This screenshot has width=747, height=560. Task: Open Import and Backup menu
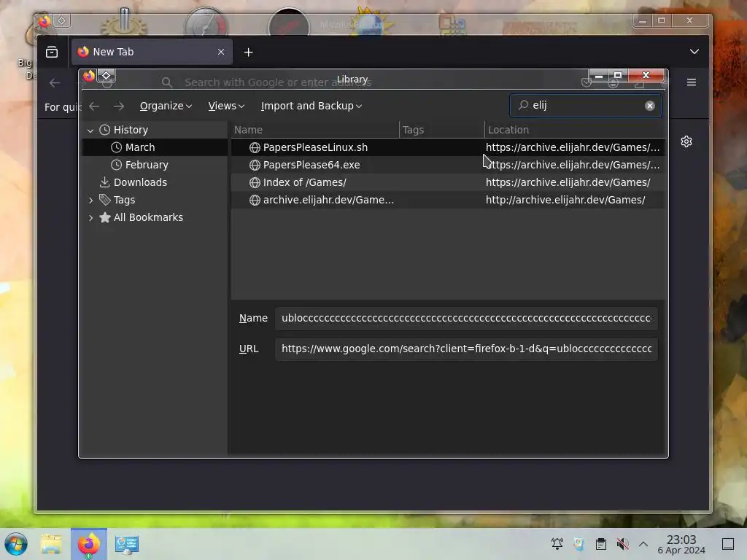click(311, 106)
